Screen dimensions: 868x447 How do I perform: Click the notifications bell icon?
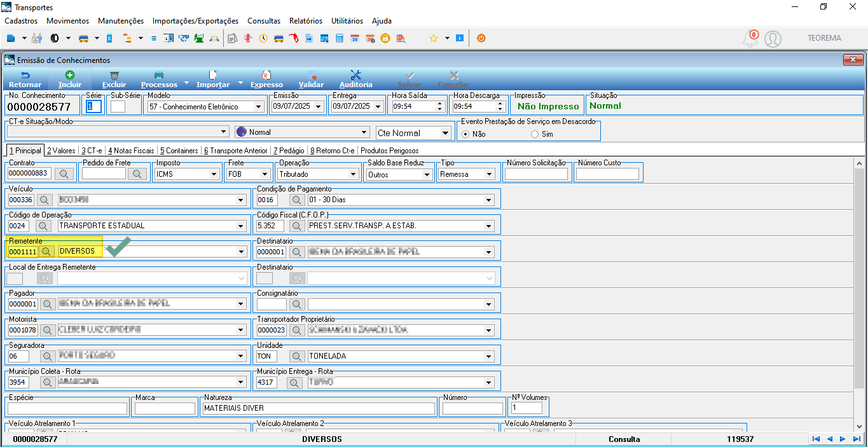[x=750, y=39]
